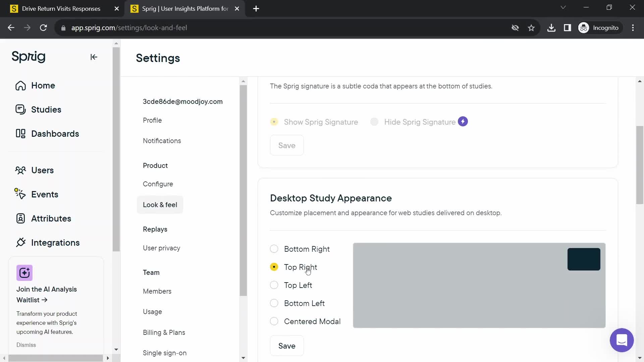Screen dimensions: 644x362
Task: Click the main page vertical scrollbar thumb
Action: [640, 165]
